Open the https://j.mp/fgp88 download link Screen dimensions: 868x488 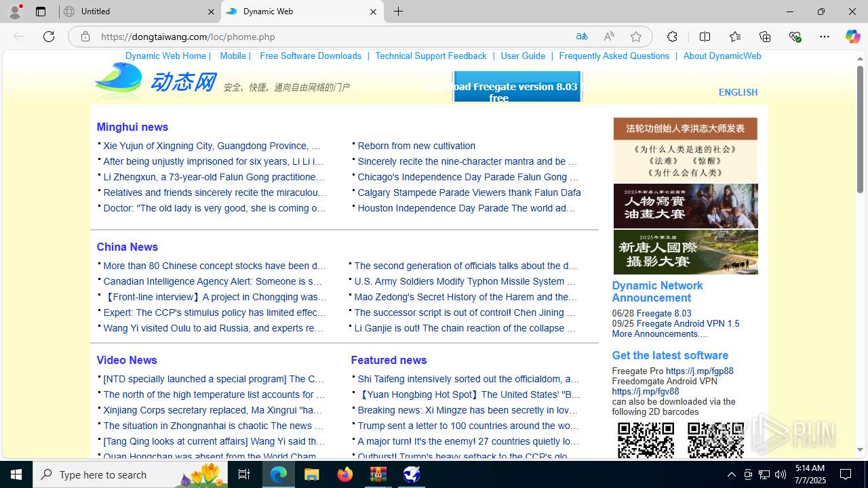699,371
